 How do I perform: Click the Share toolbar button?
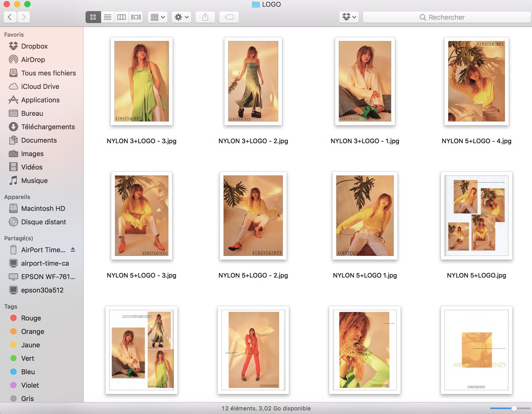point(205,17)
